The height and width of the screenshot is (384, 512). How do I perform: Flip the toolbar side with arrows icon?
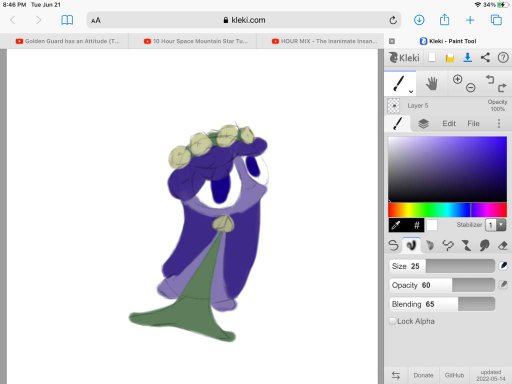(x=396, y=375)
